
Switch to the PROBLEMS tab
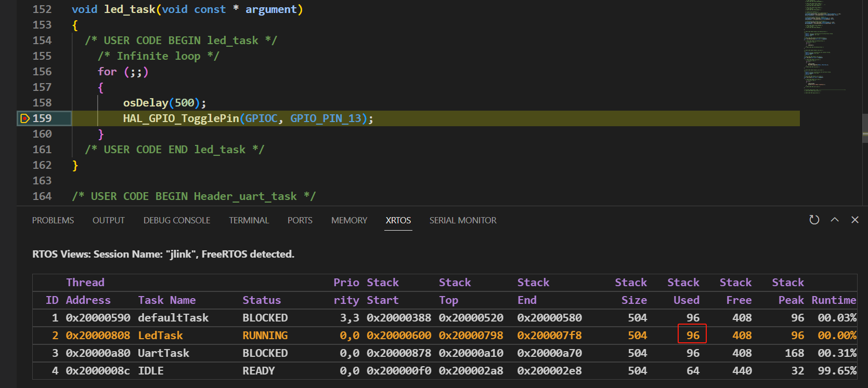pyautogui.click(x=53, y=220)
